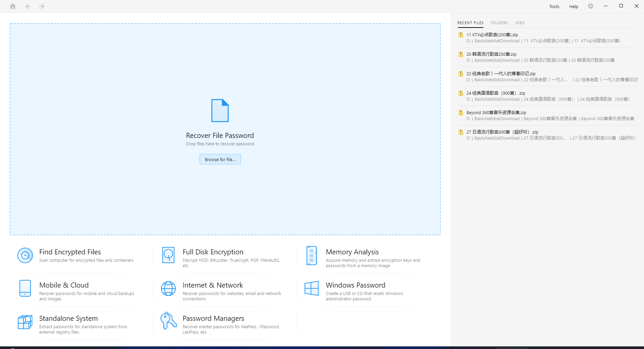Switch to the Folders tab
Viewport: 644px width, 349px height.
(x=499, y=23)
